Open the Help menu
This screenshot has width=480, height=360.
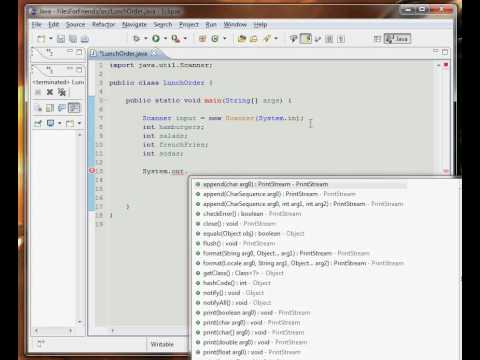click(260, 25)
